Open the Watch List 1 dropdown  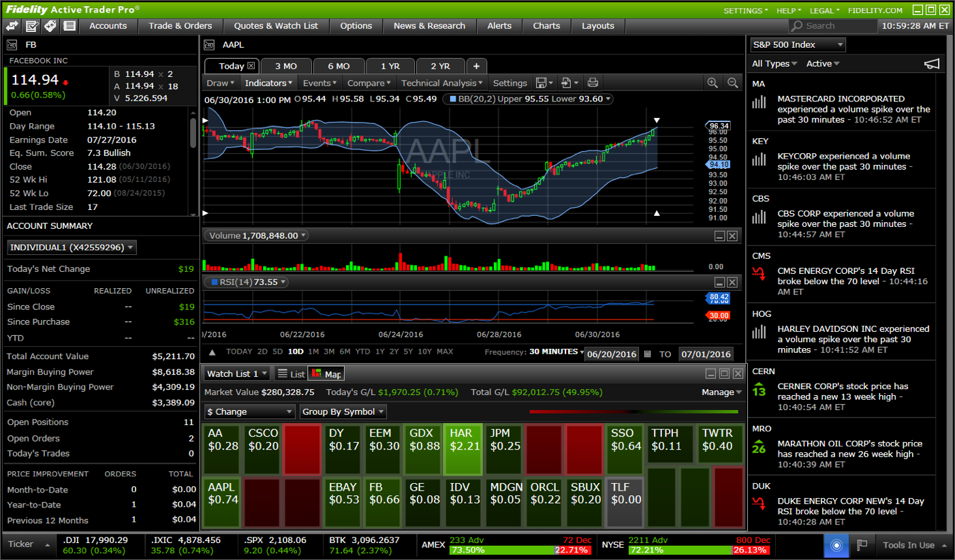(x=238, y=373)
